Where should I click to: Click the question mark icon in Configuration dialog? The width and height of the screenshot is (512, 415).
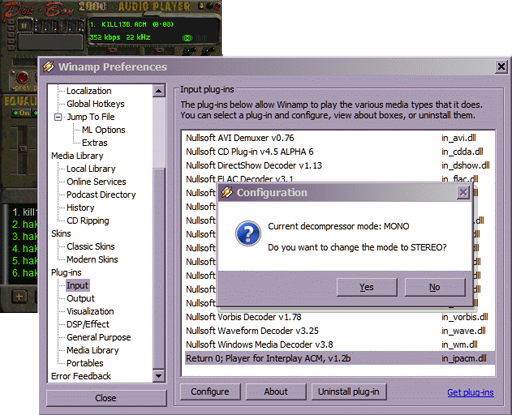point(248,233)
